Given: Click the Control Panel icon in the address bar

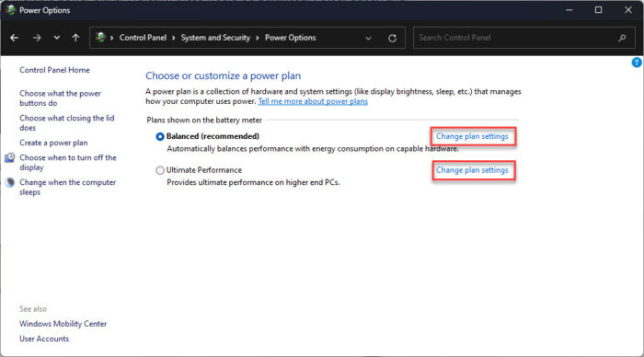Looking at the screenshot, I should pos(100,38).
